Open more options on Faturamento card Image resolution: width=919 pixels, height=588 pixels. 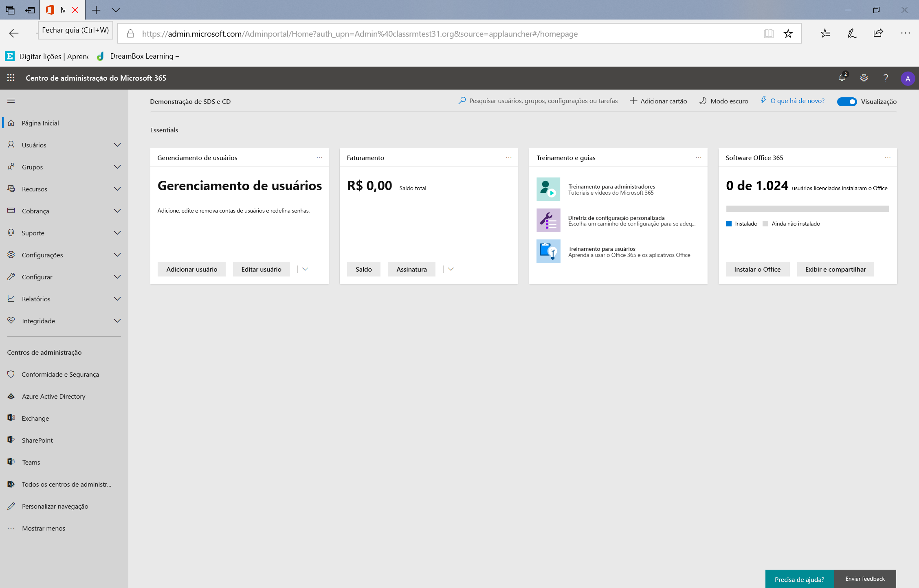coord(509,157)
